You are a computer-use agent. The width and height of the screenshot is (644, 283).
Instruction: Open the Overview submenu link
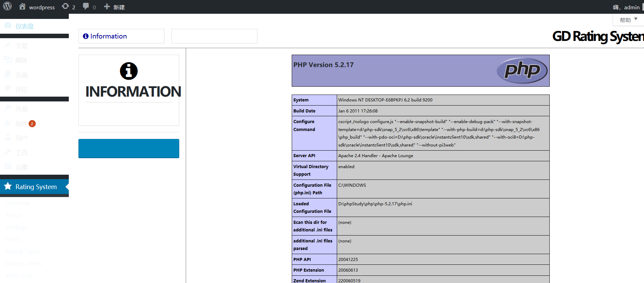(18, 203)
